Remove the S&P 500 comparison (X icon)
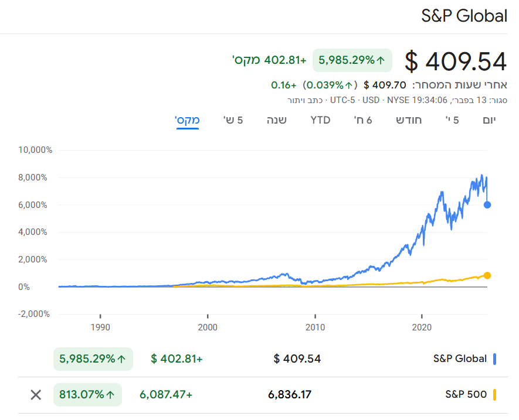This screenshot has height=420, width=519. pos(36,395)
